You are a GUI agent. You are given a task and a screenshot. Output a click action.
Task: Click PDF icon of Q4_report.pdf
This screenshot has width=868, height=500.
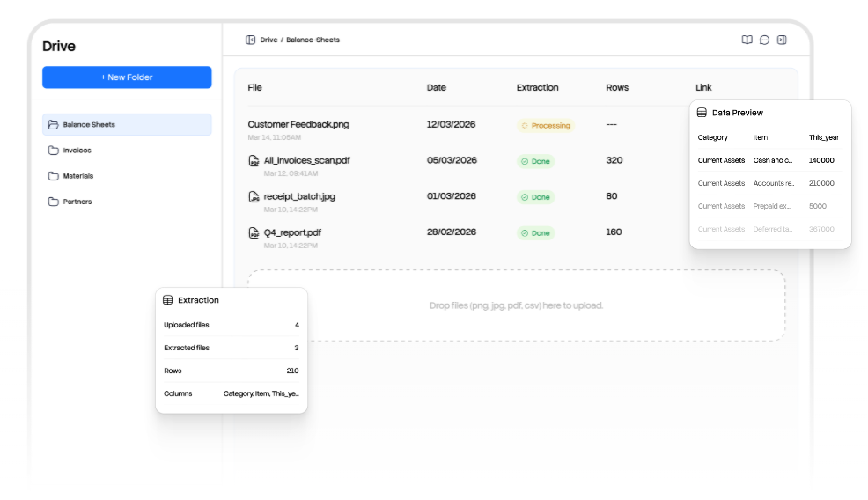click(254, 232)
